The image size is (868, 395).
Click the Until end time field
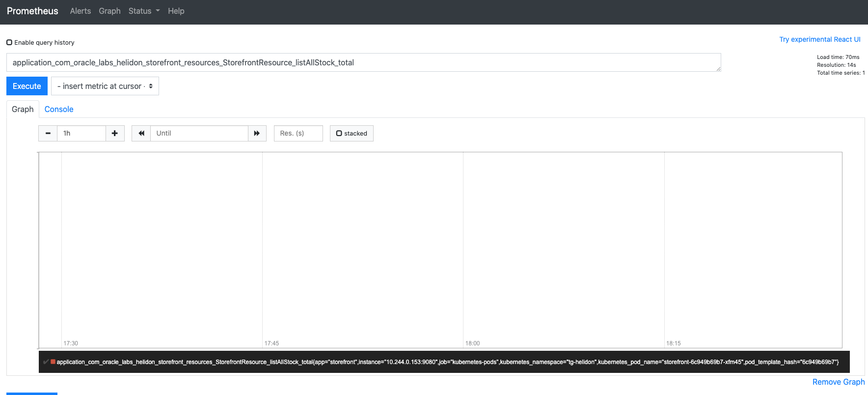199,133
